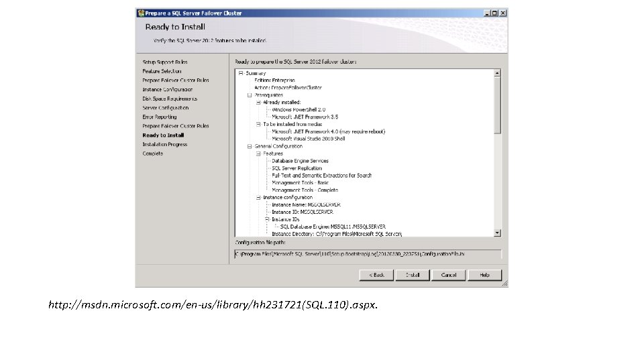Select Installation Progress step
644x362 pixels.
click(x=165, y=145)
